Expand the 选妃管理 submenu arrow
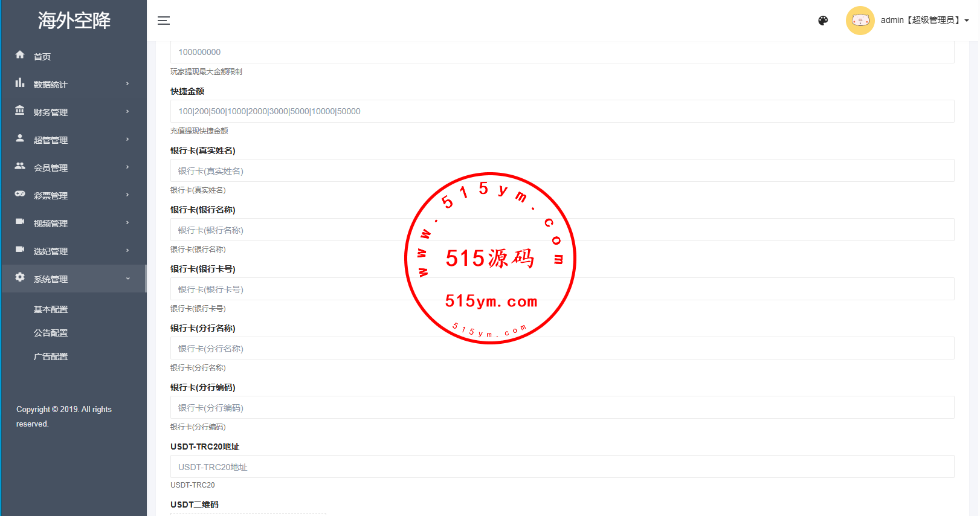The width and height of the screenshot is (980, 516). click(127, 251)
